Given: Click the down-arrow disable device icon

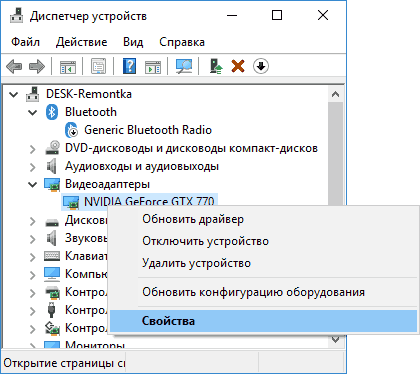Looking at the screenshot, I should [x=261, y=66].
